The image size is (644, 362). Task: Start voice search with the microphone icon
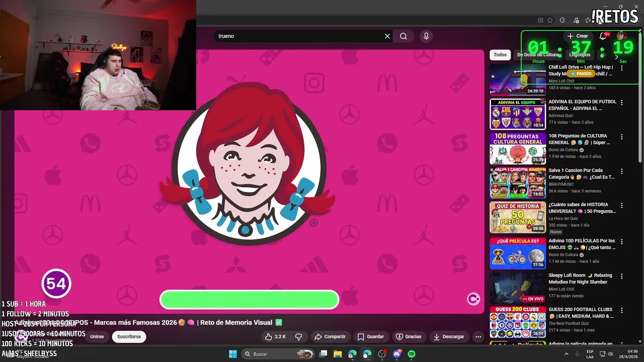point(426,36)
